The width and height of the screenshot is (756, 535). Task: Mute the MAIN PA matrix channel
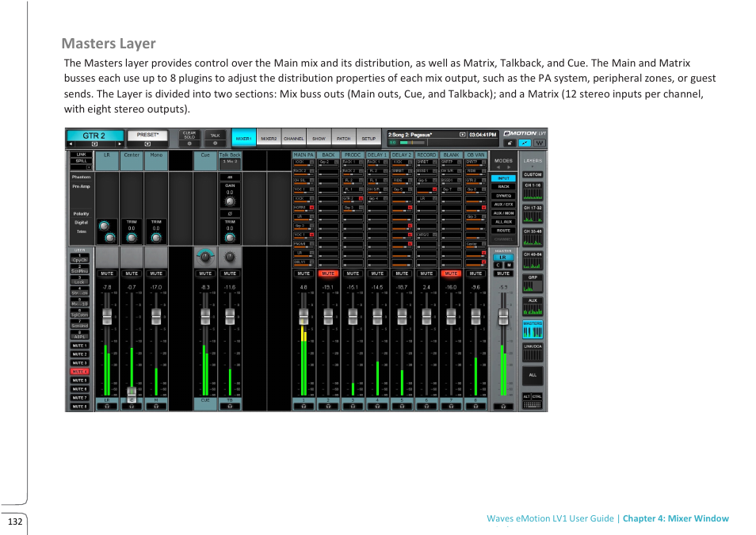tap(304, 273)
